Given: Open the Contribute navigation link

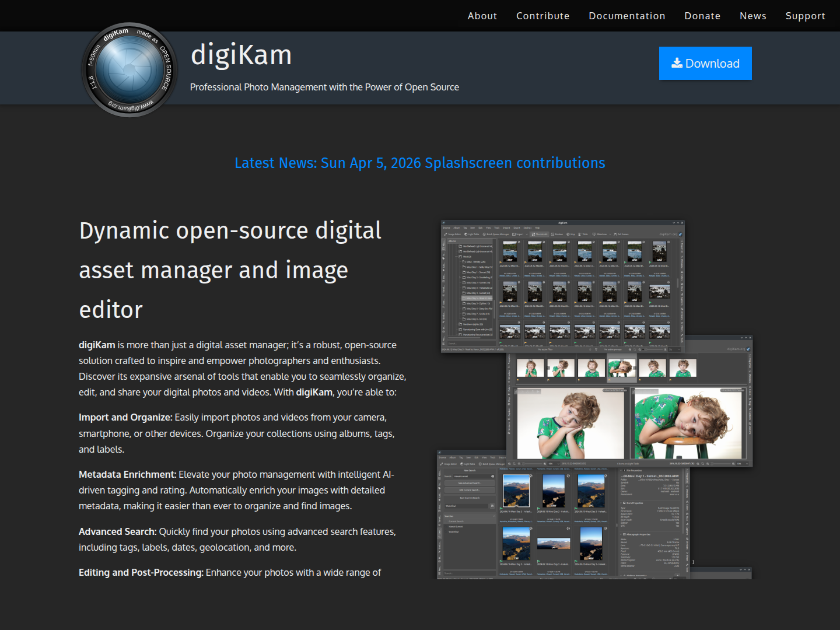Looking at the screenshot, I should [542, 16].
